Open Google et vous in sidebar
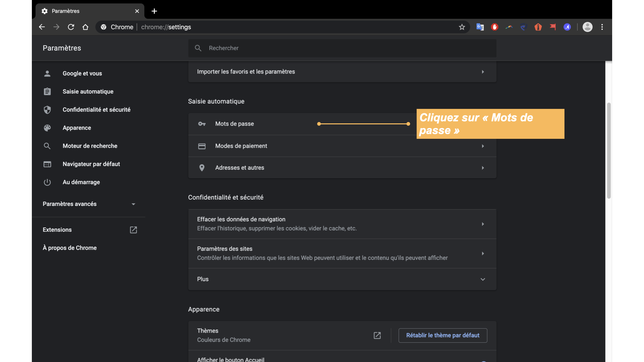This screenshot has width=644, height=362. (82, 73)
